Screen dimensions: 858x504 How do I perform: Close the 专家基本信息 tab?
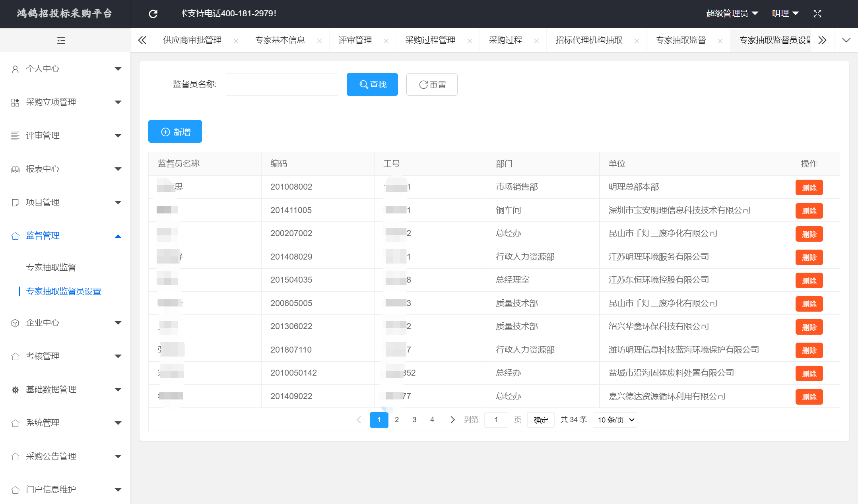click(x=319, y=41)
